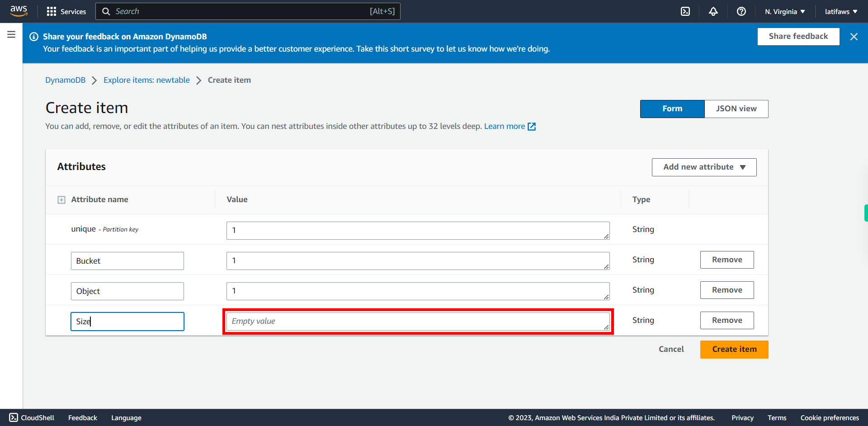Screen dimensions: 868x426
Task: Click the Cancel button
Action: click(671, 349)
